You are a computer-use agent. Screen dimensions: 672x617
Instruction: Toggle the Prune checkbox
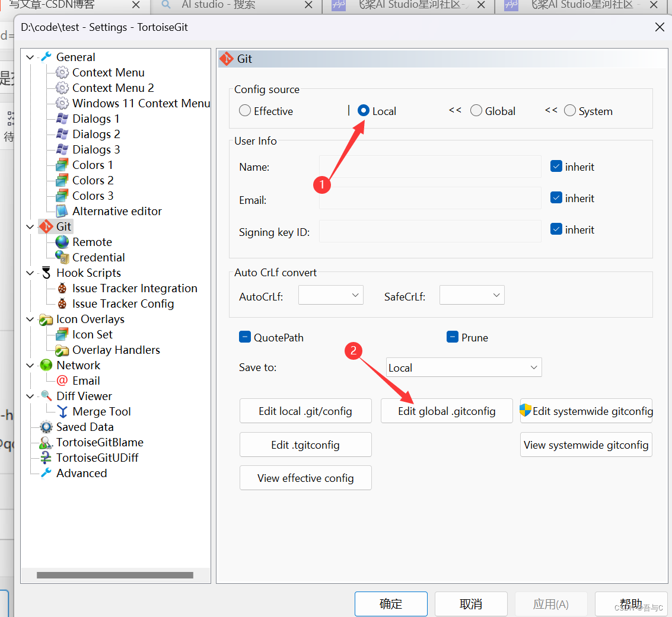(x=453, y=337)
